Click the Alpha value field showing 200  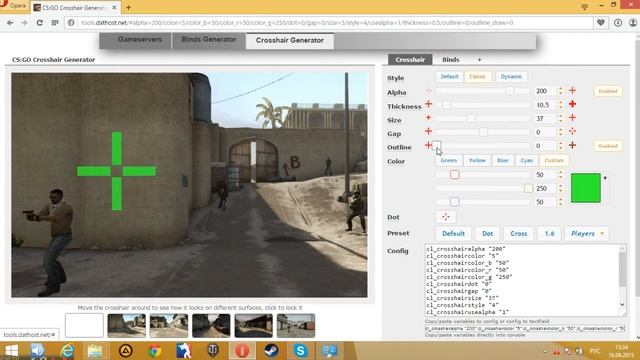546,91
